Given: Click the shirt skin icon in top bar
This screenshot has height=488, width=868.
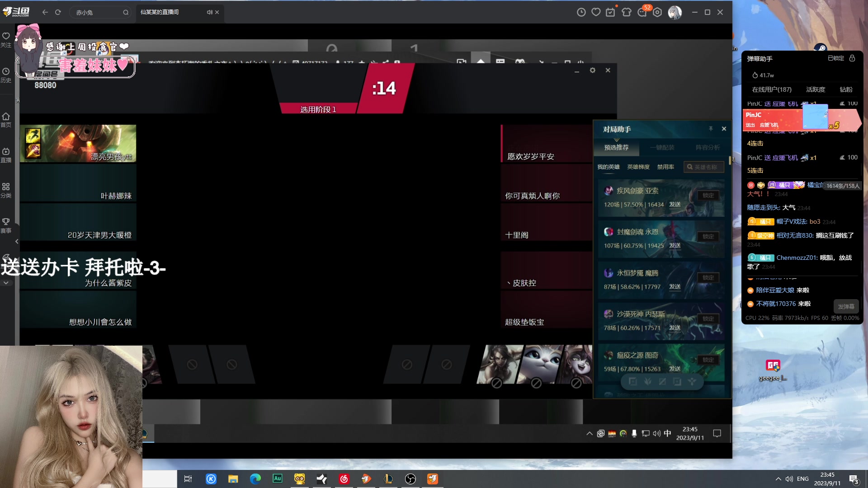Looking at the screenshot, I should click(627, 12).
